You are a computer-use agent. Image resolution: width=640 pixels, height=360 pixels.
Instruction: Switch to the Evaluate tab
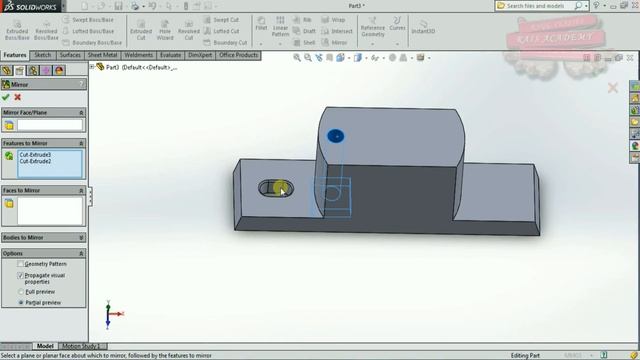[x=170, y=55]
